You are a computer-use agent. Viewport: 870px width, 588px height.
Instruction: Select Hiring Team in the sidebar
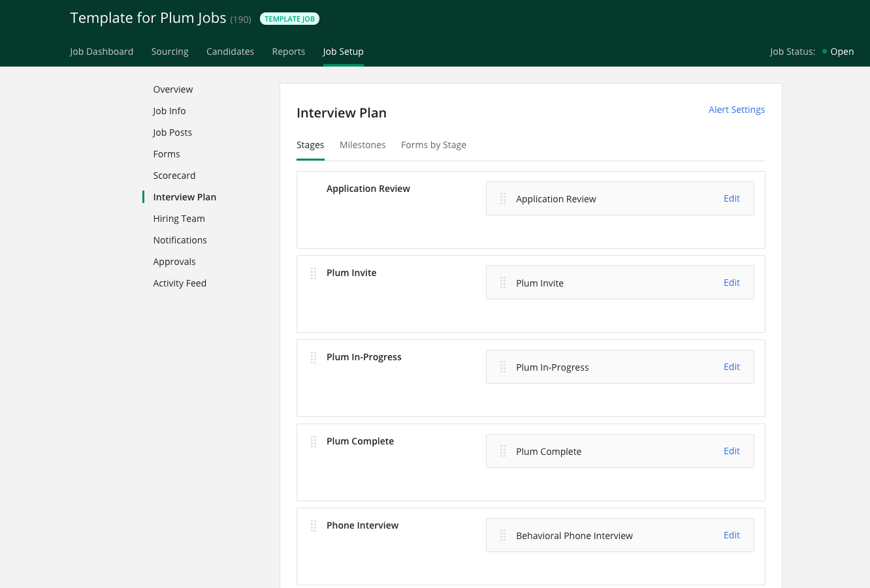pos(179,219)
